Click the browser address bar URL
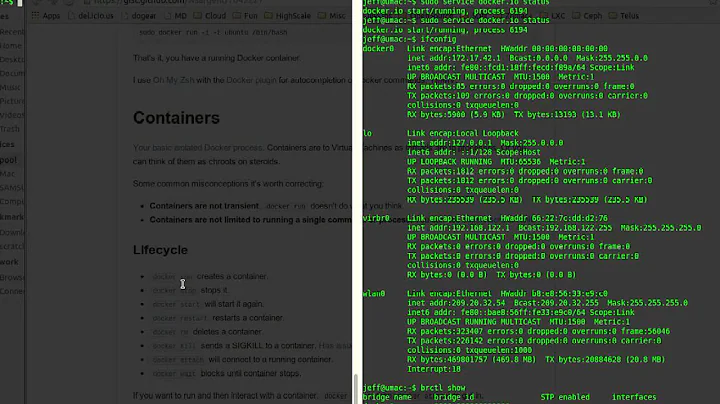Viewport: 720px width, 404px height. [x=179, y=2]
